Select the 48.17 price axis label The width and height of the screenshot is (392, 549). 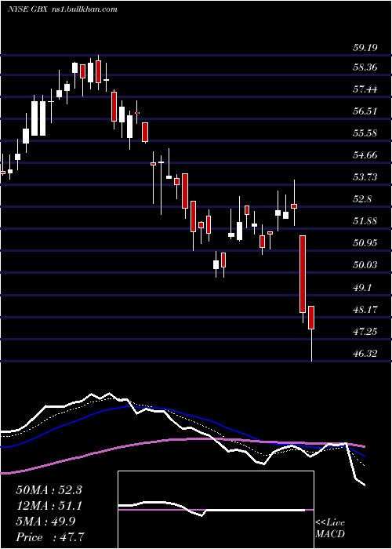tap(365, 309)
